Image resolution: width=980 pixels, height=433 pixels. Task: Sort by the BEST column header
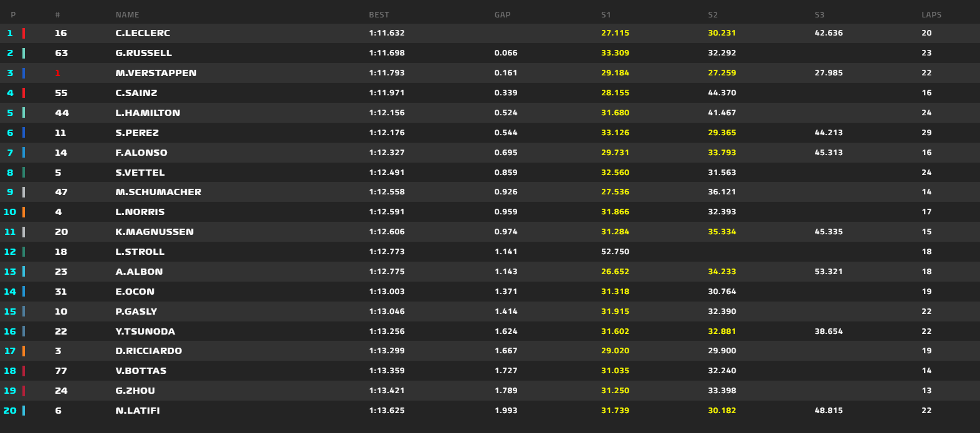(x=379, y=15)
